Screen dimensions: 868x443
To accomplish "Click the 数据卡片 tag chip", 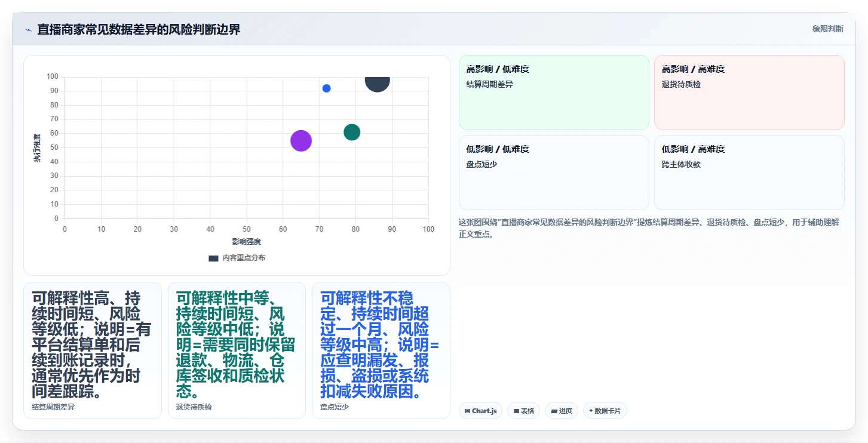I will [x=605, y=411].
